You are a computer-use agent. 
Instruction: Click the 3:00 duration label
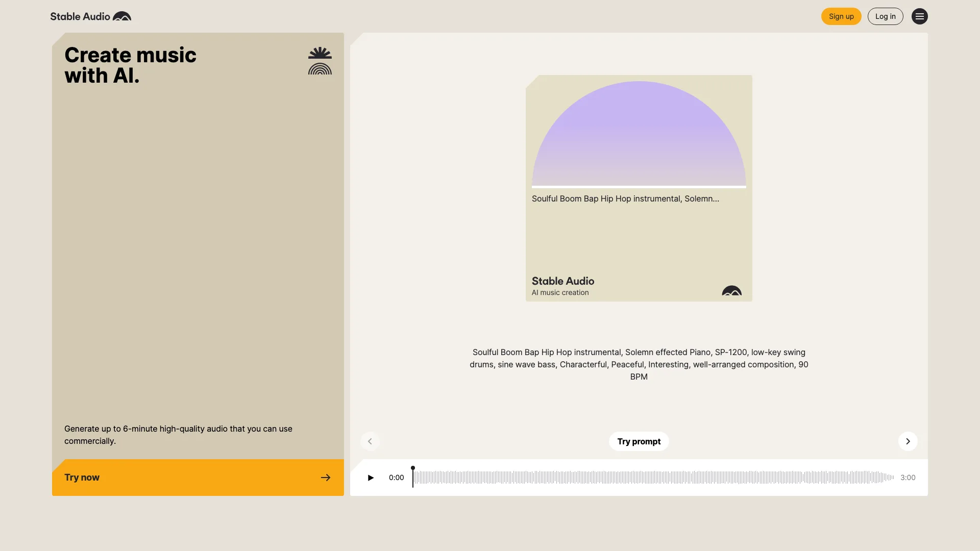click(908, 478)
